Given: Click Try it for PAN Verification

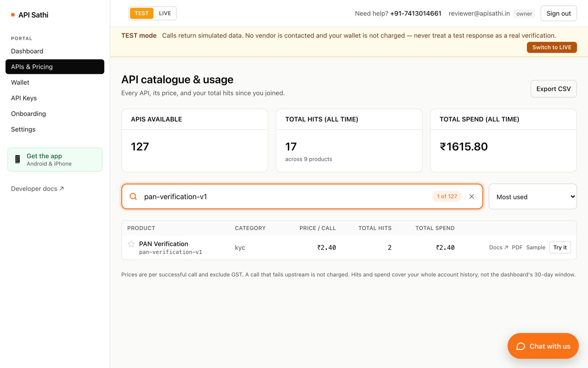Looking at the screenshot, I should pyautogui.click(x=560, y=247).
